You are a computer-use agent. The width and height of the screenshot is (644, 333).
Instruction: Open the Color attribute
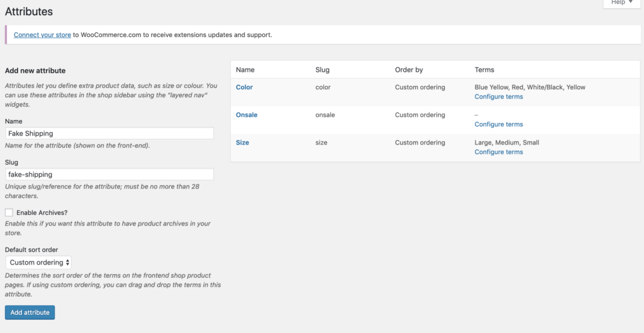click(244, 87)
